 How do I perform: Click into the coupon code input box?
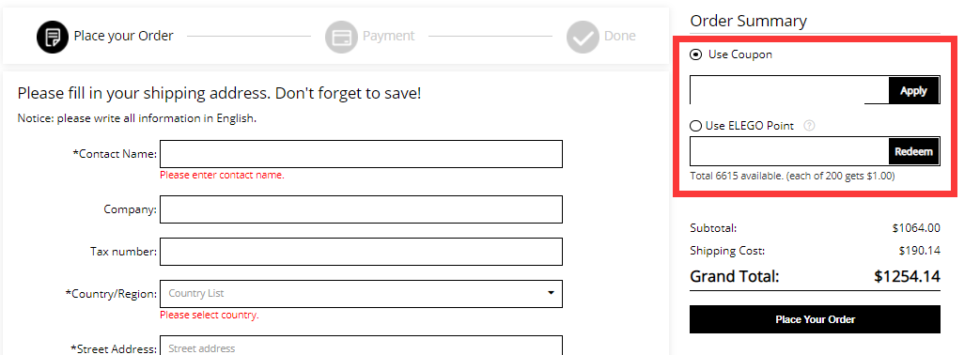click(x=789, y=90)
